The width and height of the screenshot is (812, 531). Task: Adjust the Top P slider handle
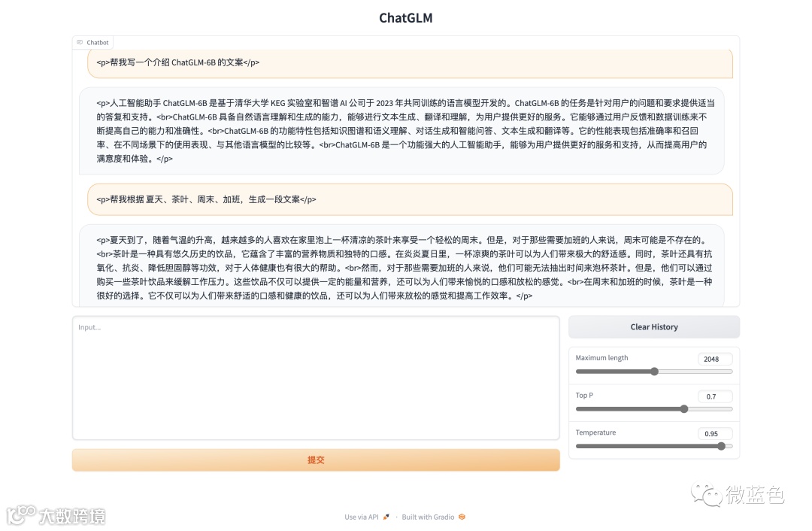(x=684, y=408)
